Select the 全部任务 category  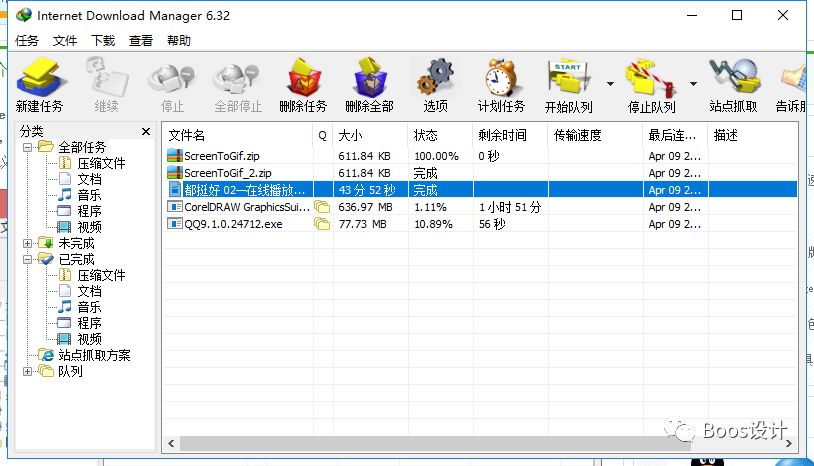pyautogui.click(x=82, y=147)
